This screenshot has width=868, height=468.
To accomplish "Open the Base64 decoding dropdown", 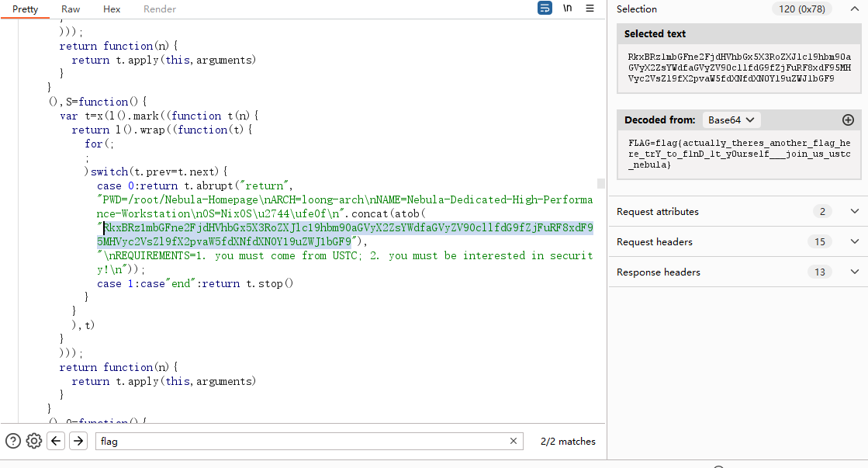I will point(731,120).
